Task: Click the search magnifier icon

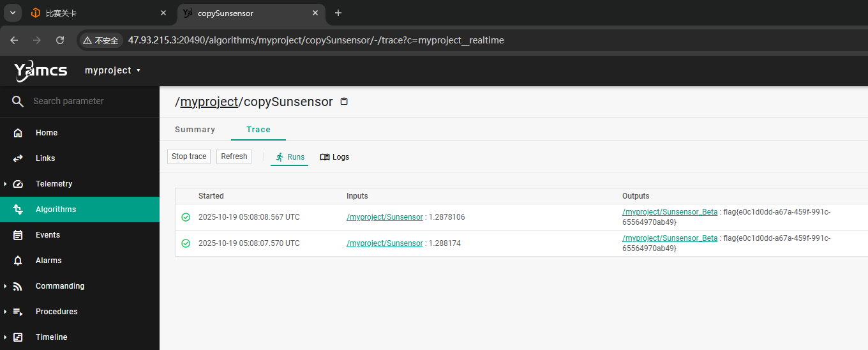Action: 18,102
